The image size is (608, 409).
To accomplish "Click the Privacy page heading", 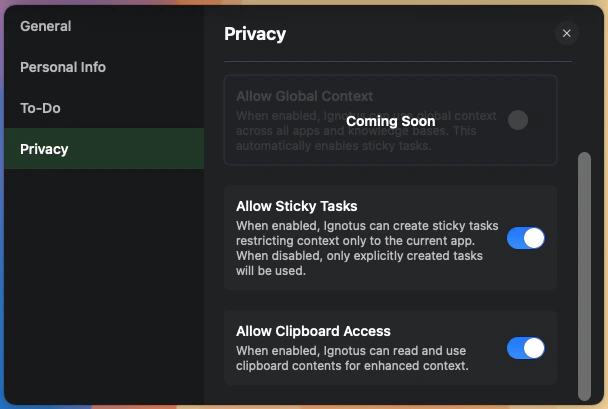I will pyautogui.click(x=255, y=34).
